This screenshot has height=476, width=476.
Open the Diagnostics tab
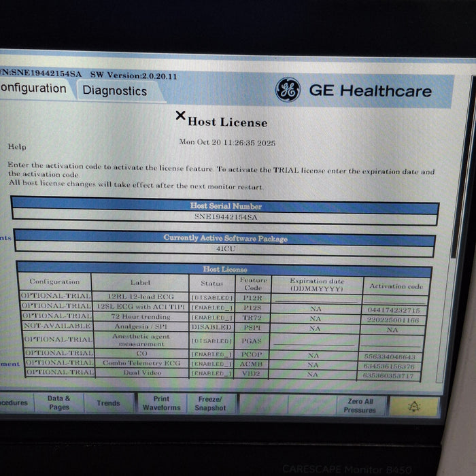115,90
